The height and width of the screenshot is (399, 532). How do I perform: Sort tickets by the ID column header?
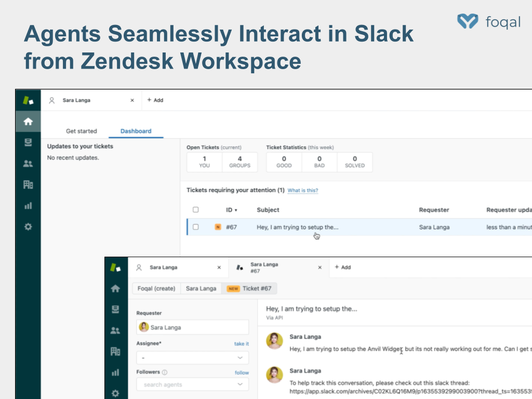click(x=231, y=210)
